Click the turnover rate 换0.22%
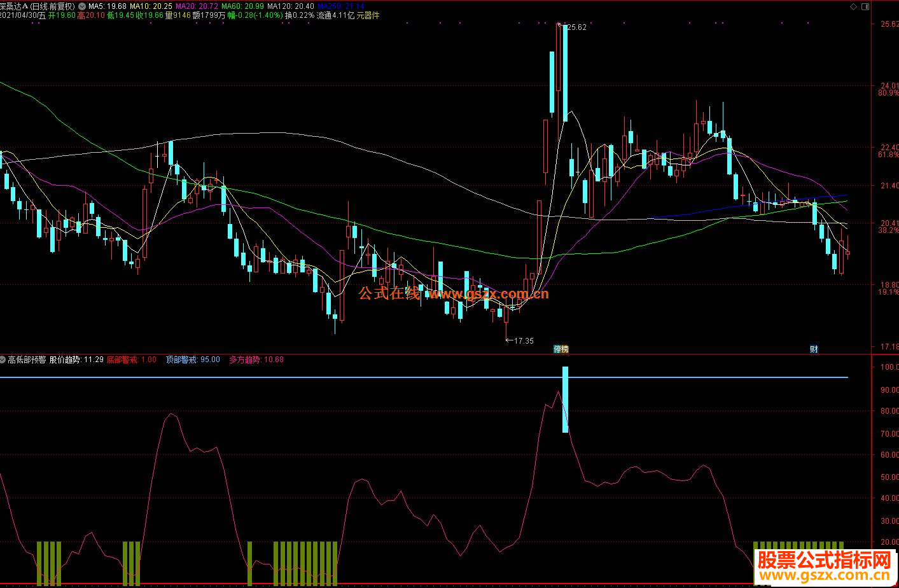This screenshot has height=588, width=899. (299, 15)
